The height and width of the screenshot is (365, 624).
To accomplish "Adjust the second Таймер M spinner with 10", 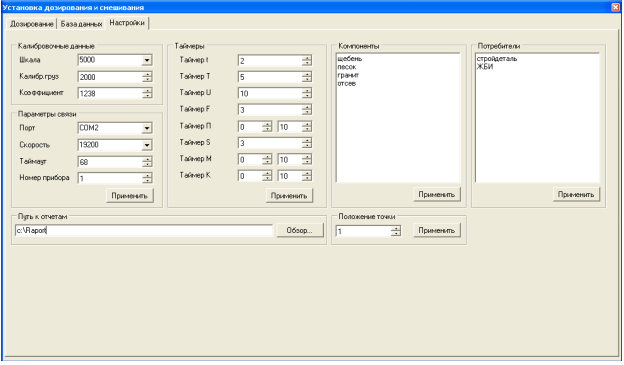I will click(307, 160).
